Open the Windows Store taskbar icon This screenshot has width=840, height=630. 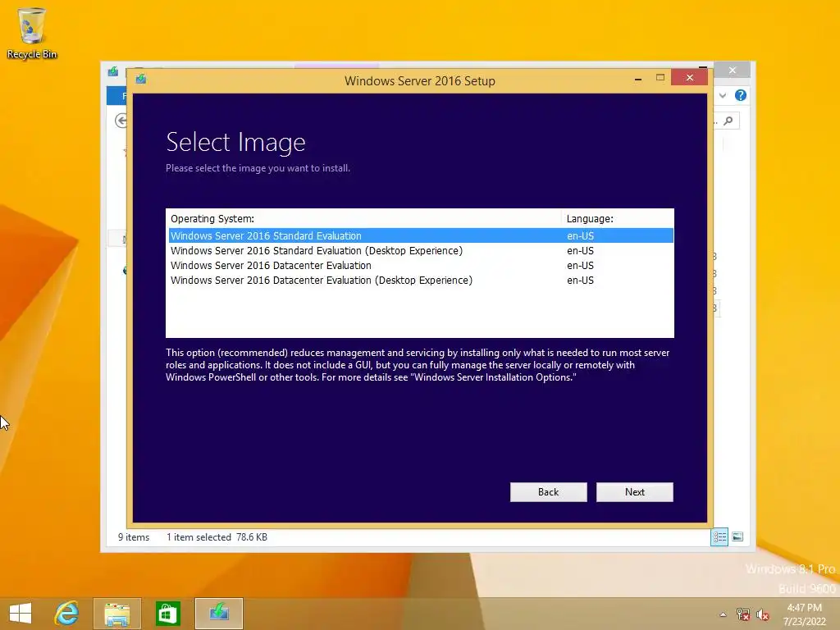[167, 614]
